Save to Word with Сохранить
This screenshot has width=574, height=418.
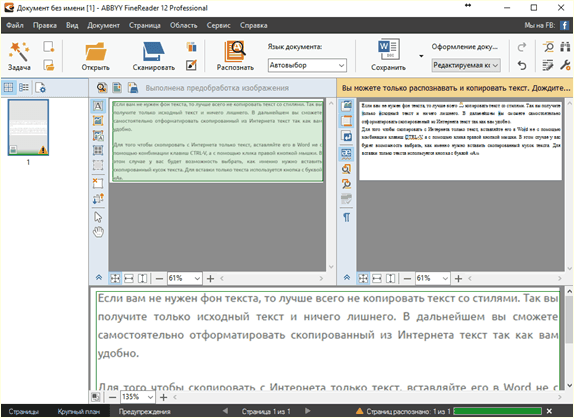pos(388,56)
